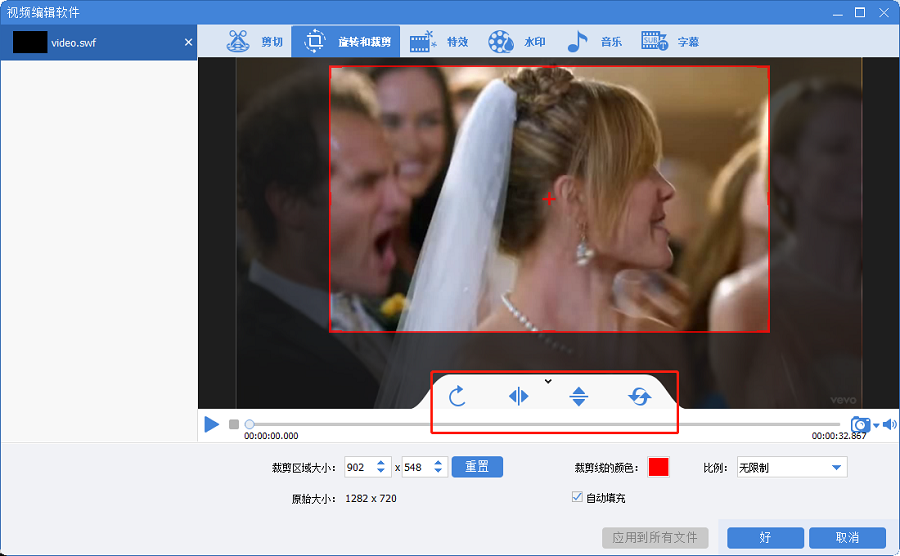The image size is (900, 556).
Task: Open the 比例 aspect ratio dropdown
Action: coord(790,467)
